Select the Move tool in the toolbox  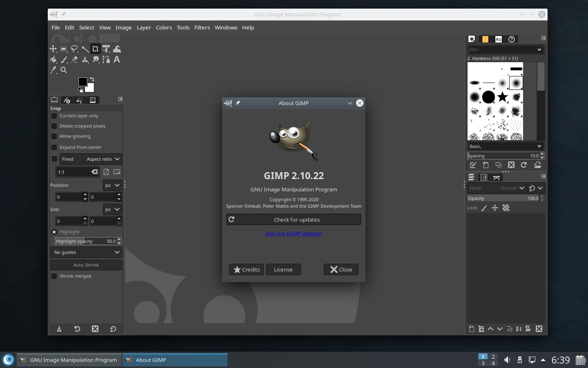click(53, 49)
